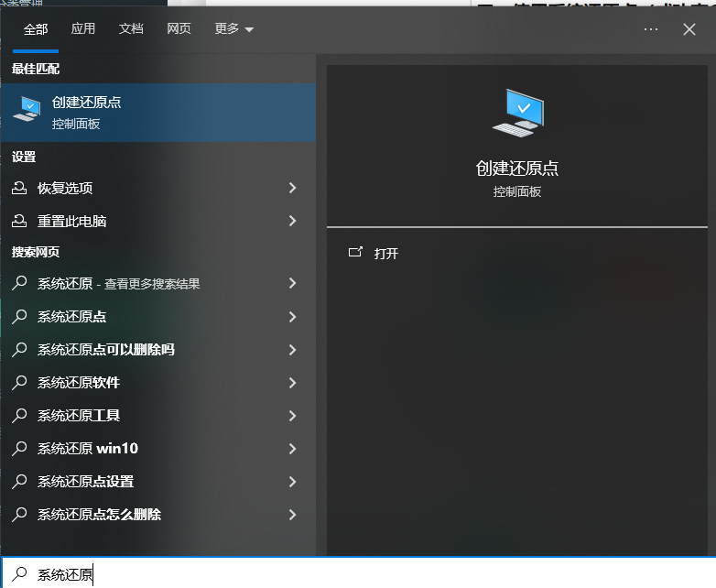716x588 pixels.
Task: Click the 恢复选项 settings icon
Action: coord(19,188)
